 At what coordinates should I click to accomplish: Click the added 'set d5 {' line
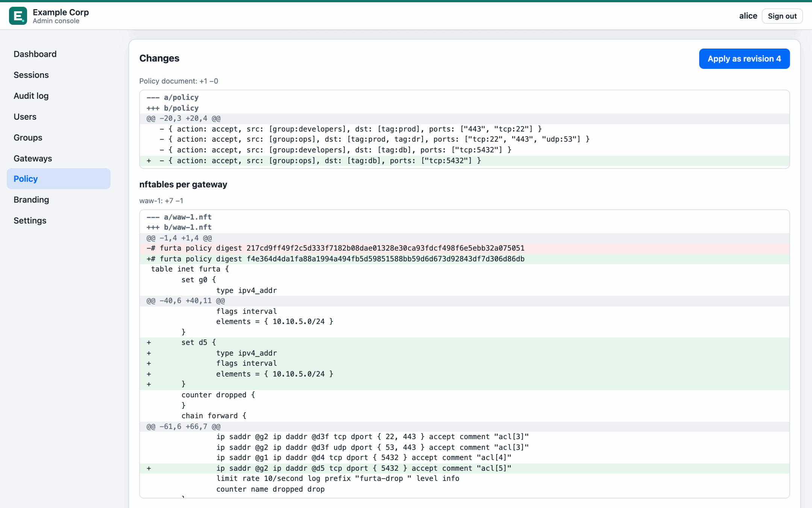pos(464,342)
